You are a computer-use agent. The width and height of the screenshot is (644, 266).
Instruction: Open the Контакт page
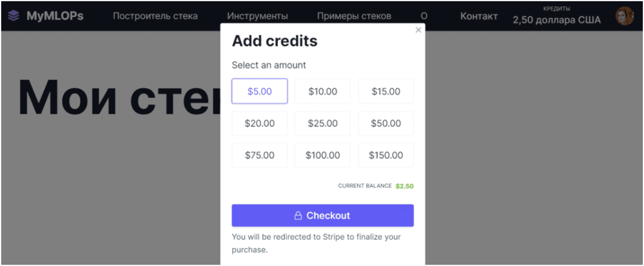tap(479, 16)
